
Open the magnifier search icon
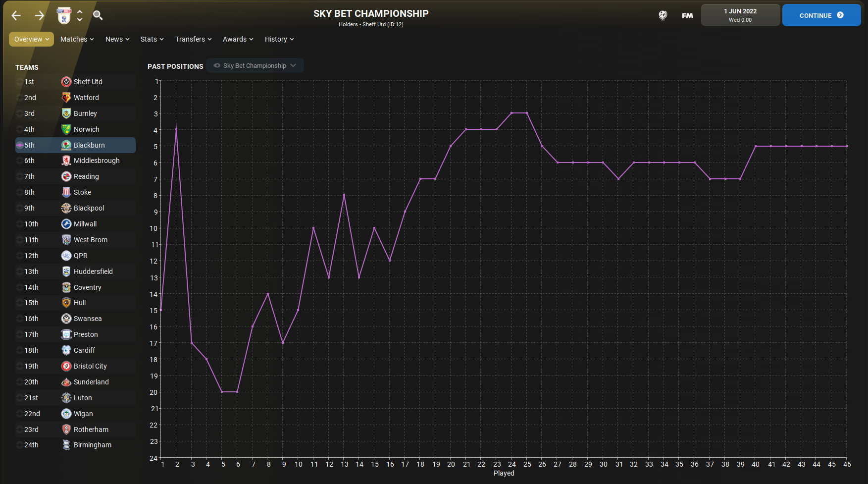pyautogui.click(x=98, y=15)
